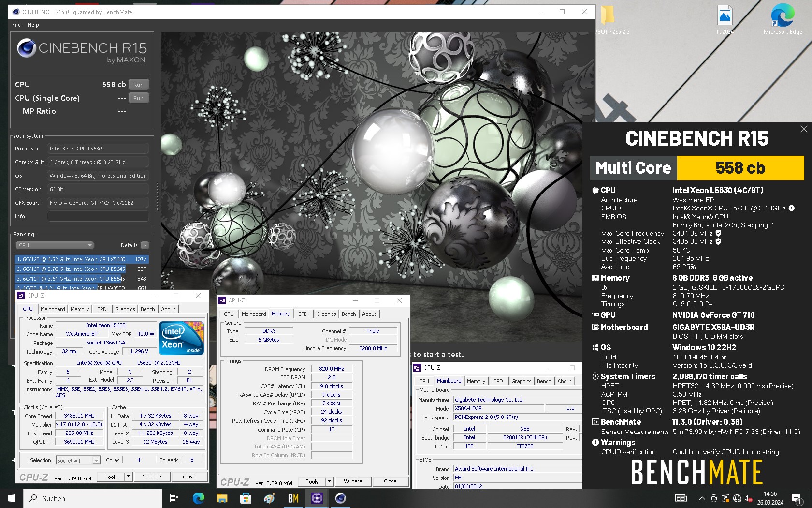Click Tools button in CPU-Z CPU window
Screen dimensions: 812x508
(x=111, y=477)
